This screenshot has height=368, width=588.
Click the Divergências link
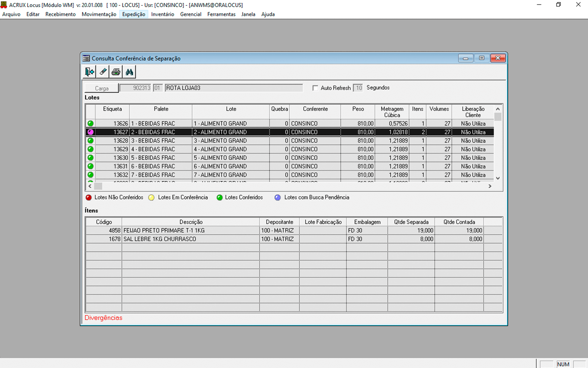(x=103, y=318)
